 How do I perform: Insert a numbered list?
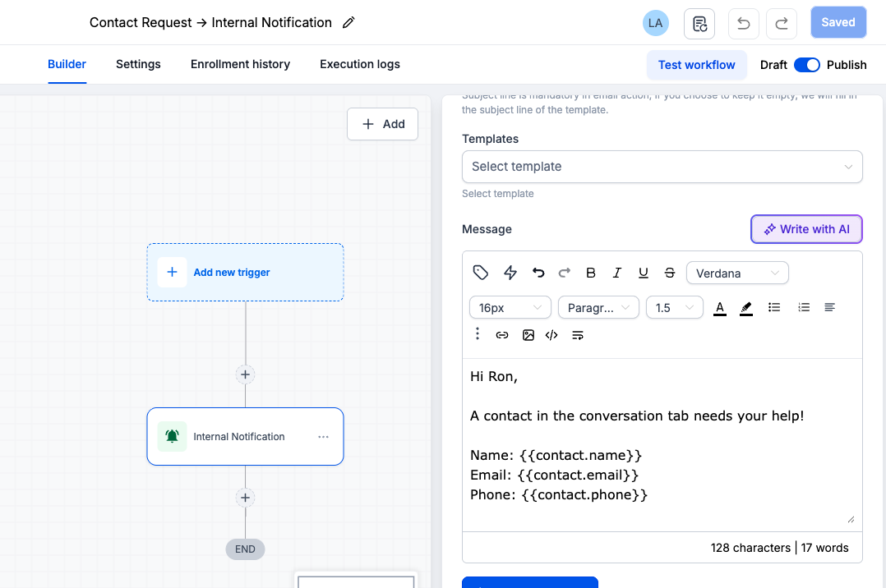[804, 307]
